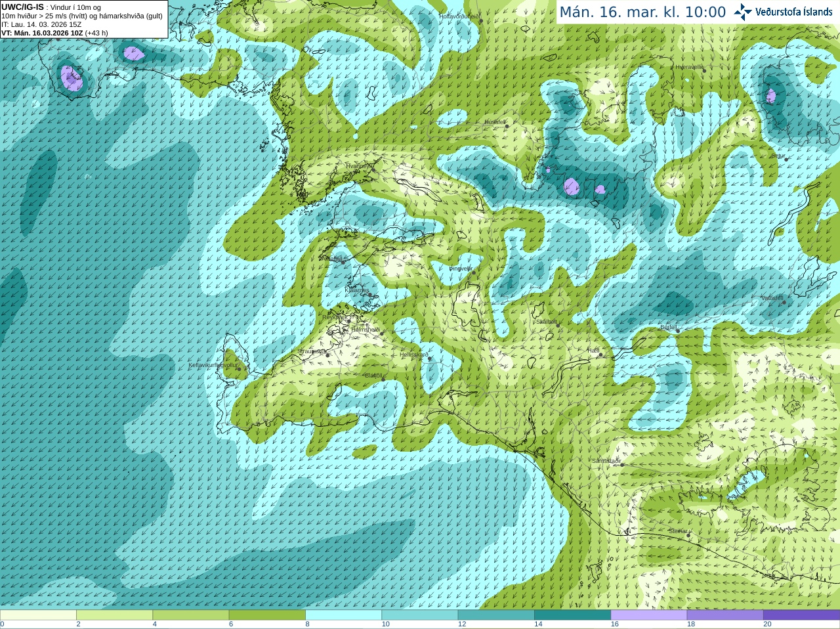
Task: Select the turquoise 10–12 m/s legend swatch
Action: click(x=420, y=615)
